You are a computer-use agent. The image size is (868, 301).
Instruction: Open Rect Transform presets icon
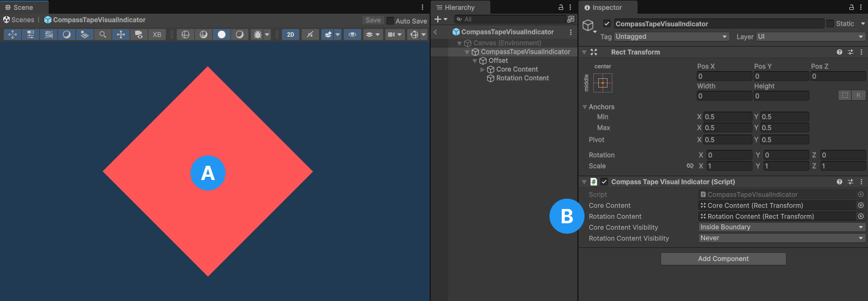(x=850, y=52)
